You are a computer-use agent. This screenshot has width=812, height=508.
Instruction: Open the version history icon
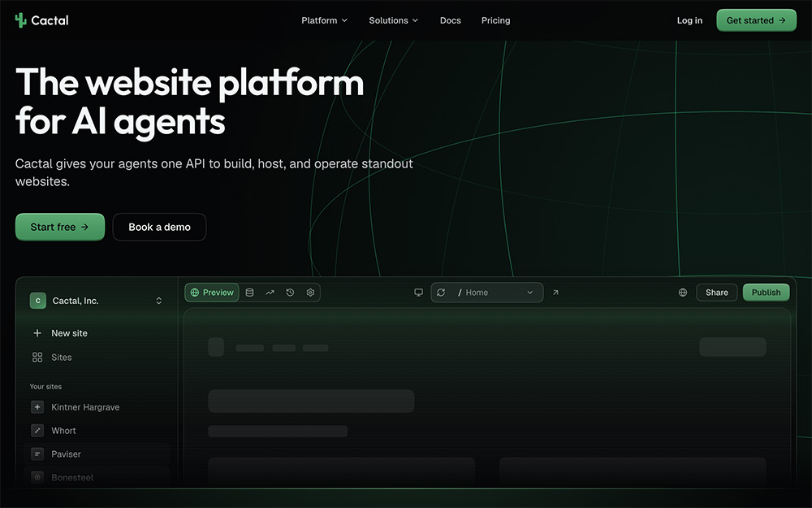(290, 293)
